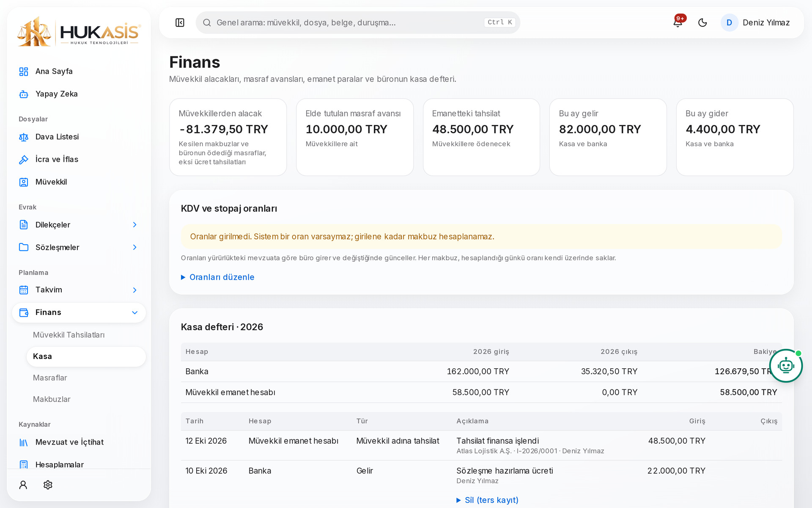The width and height of the screenshot is (812, 508).
Task: Go to Ana Sayfa label
Action: tap(54, 72)
